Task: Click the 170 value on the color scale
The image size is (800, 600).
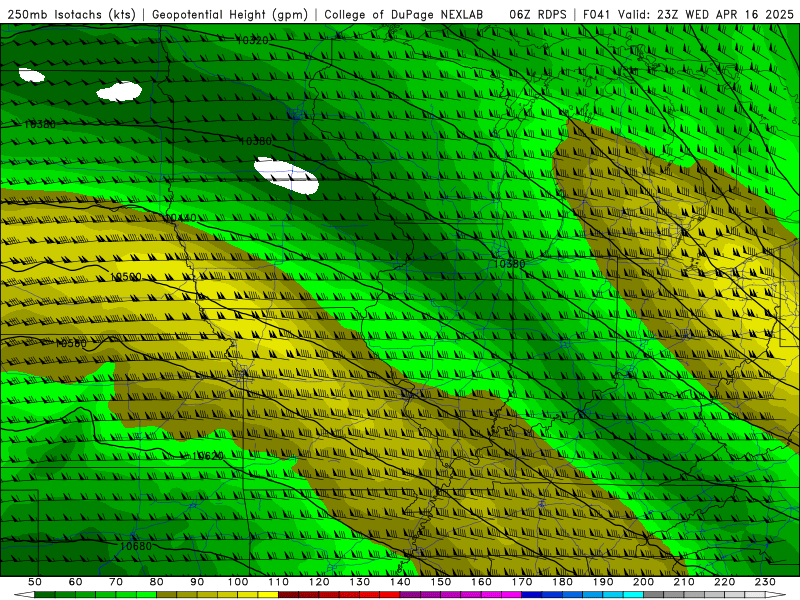Action: (x=521, y=582)
